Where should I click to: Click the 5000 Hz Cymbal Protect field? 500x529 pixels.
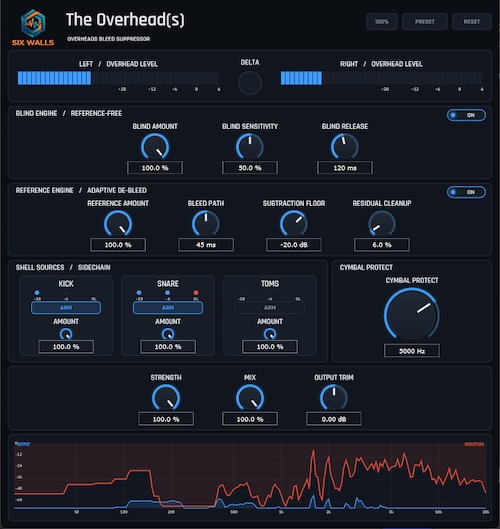[412, 351]
